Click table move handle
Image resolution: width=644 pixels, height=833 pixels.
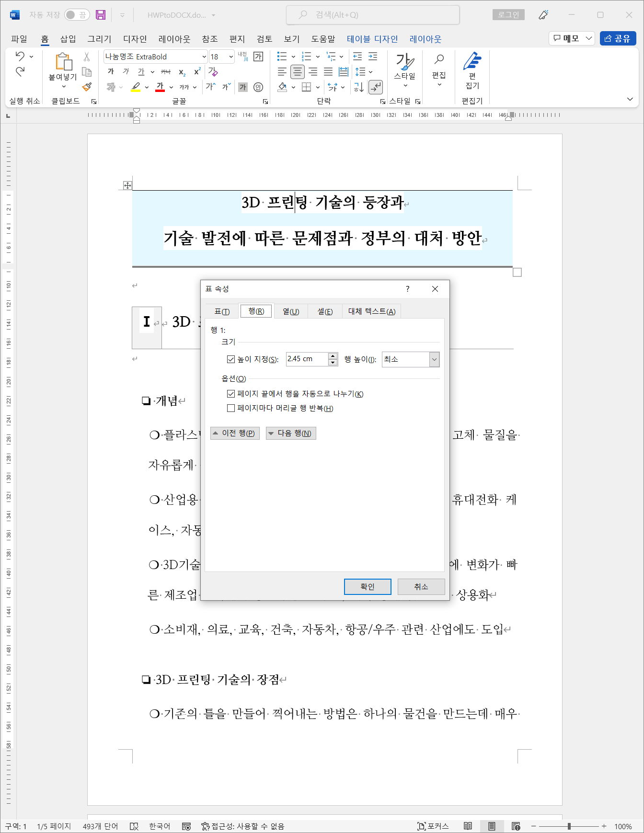click(x=127, y=185)
